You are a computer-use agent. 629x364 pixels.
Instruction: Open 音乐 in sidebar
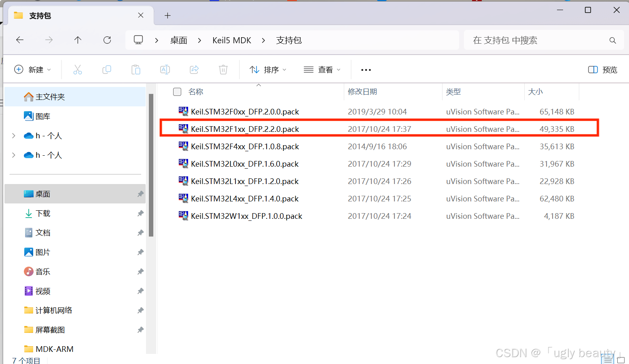(75, 271)
